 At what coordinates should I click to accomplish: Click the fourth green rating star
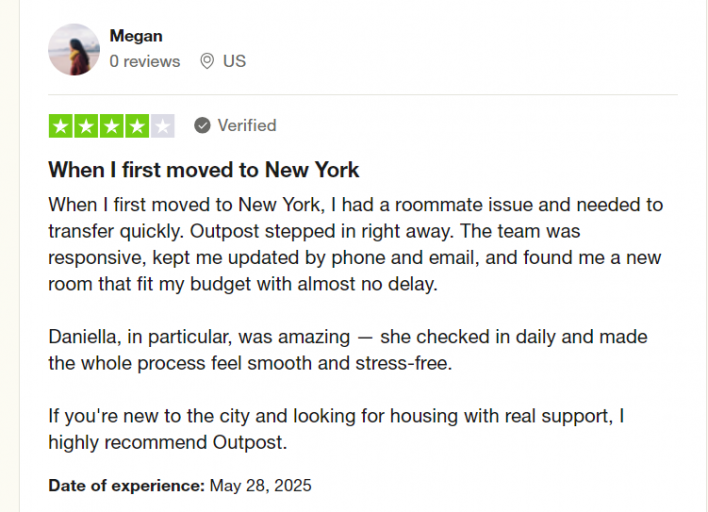pyautogui.click(x=137, y=126)
